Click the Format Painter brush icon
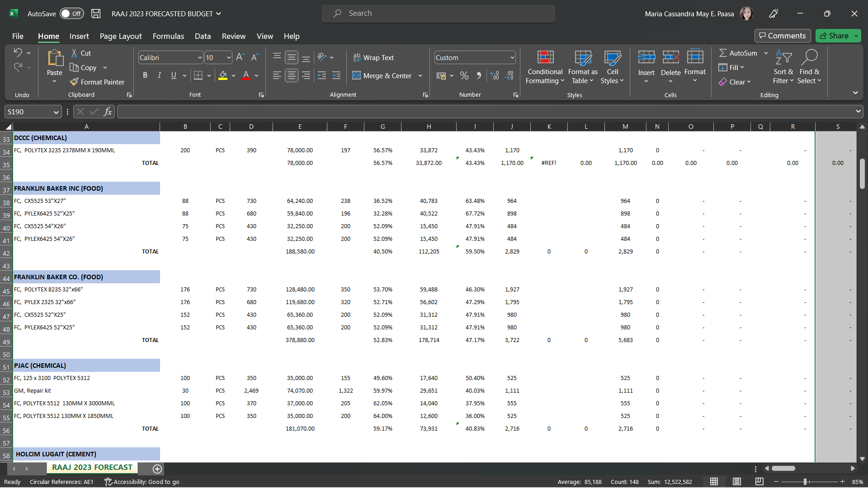Image resolution: width=868 pixels, height=488 pixels. click(75, 82)
